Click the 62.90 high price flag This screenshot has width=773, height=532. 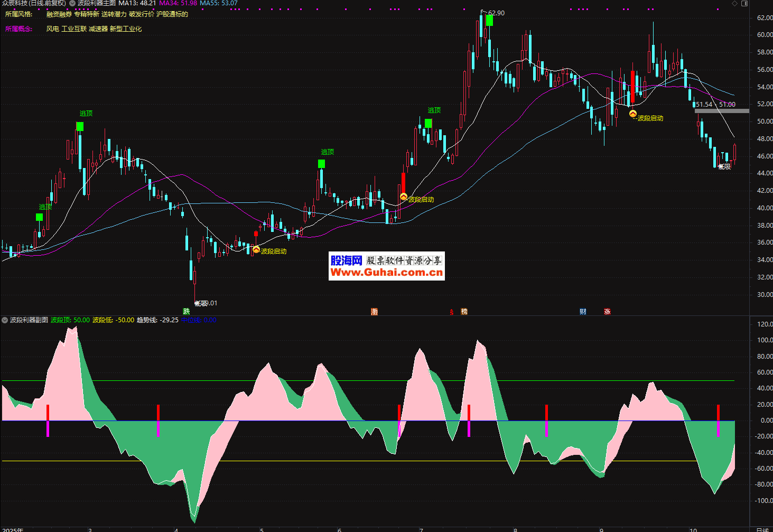tap(496, 13)
